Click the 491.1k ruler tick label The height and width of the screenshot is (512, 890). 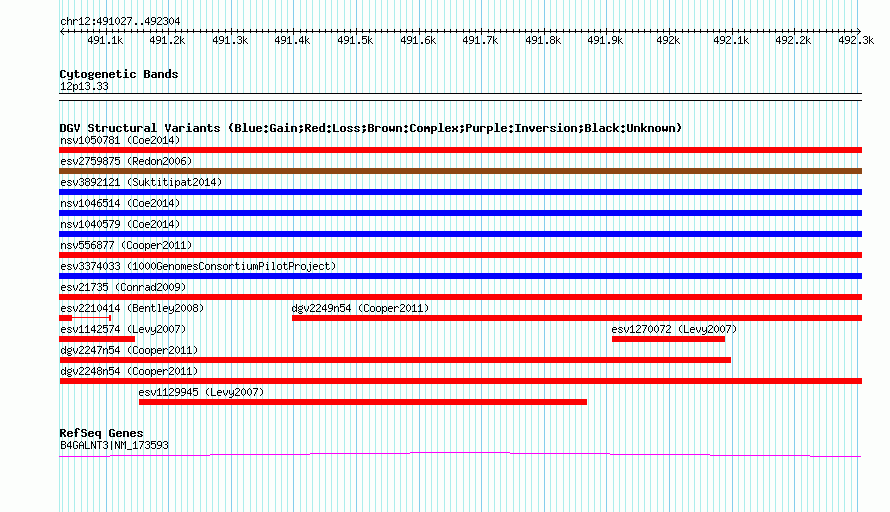[105, 40]
